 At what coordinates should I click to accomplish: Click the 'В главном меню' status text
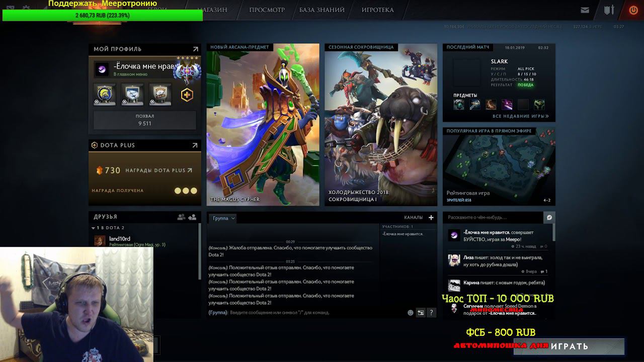pos(130,74)
